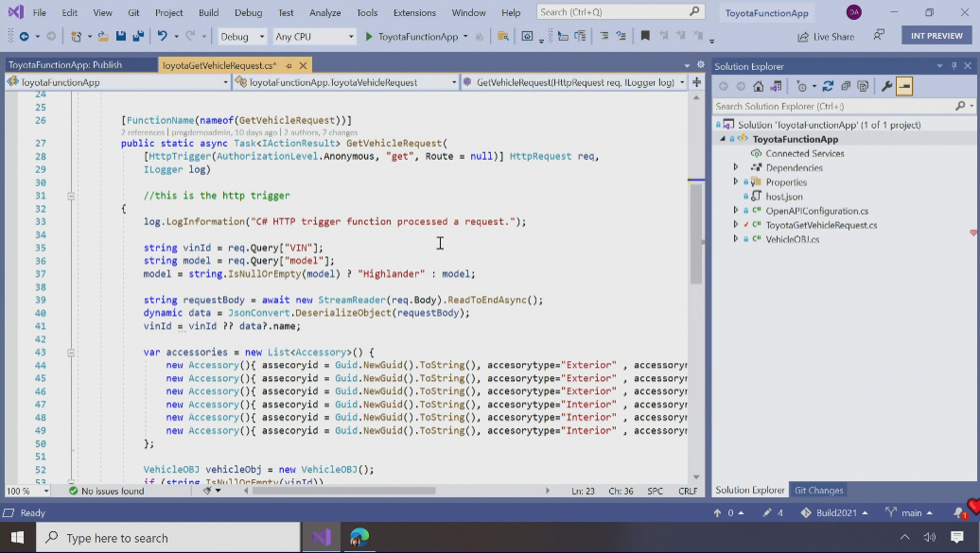The height and width of the screenshot is (553, 980).
Task: Sync Solution Explorer with the refresh icon
Action: (828, 86)
